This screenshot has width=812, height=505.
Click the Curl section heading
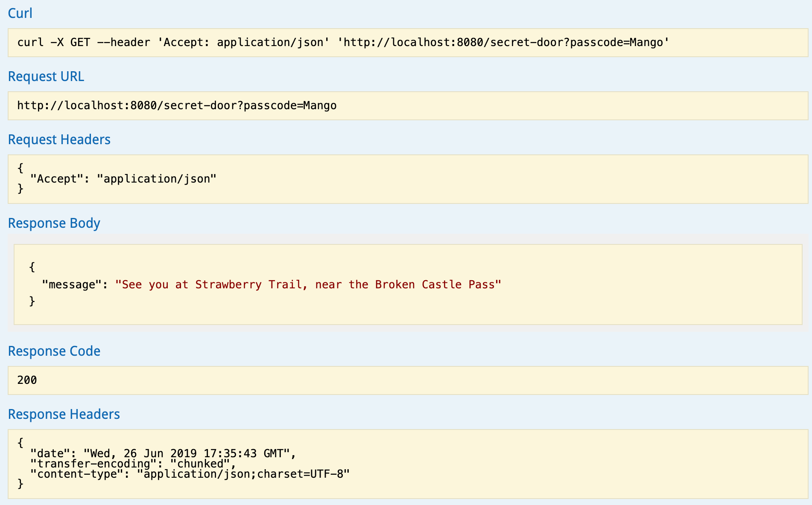pos(20,13)
